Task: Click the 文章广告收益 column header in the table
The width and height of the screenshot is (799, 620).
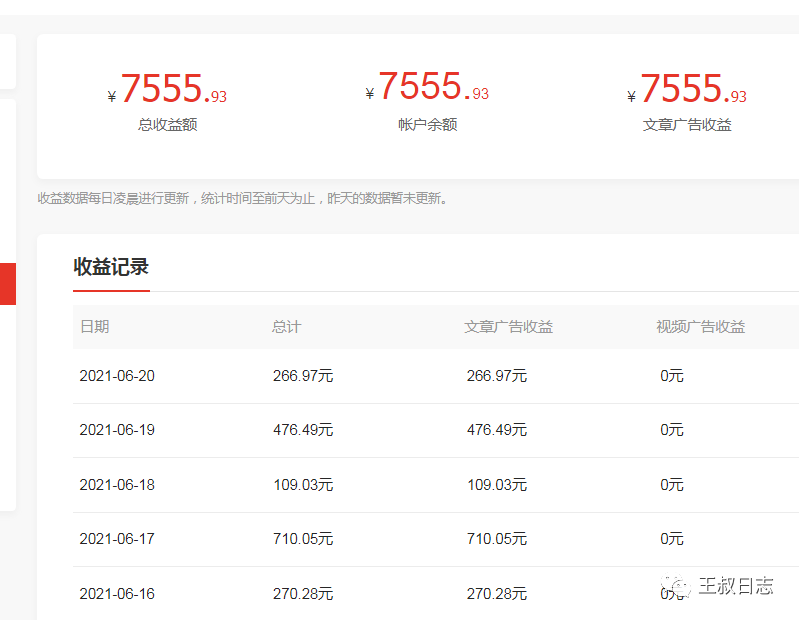Action: [x=509, y=327]
